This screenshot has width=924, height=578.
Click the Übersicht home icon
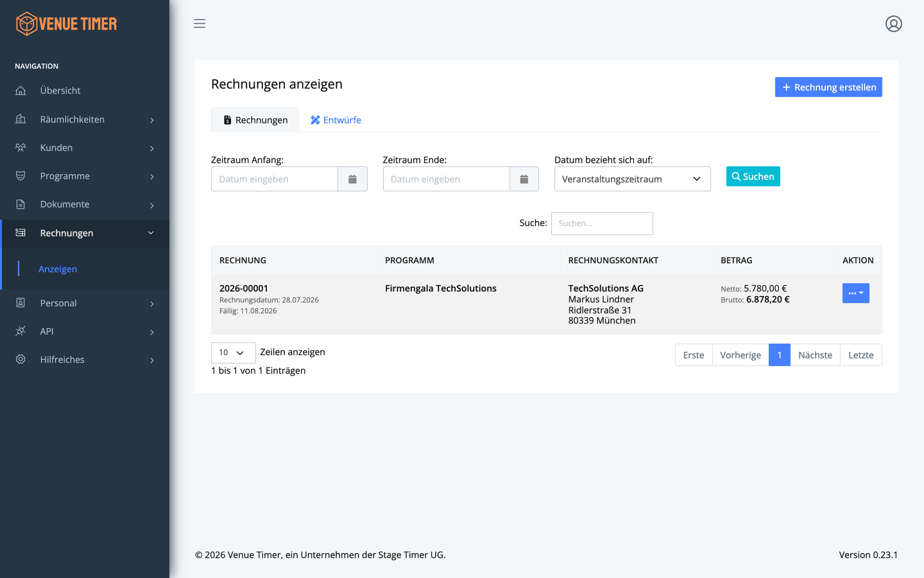(x=21, y=91)
